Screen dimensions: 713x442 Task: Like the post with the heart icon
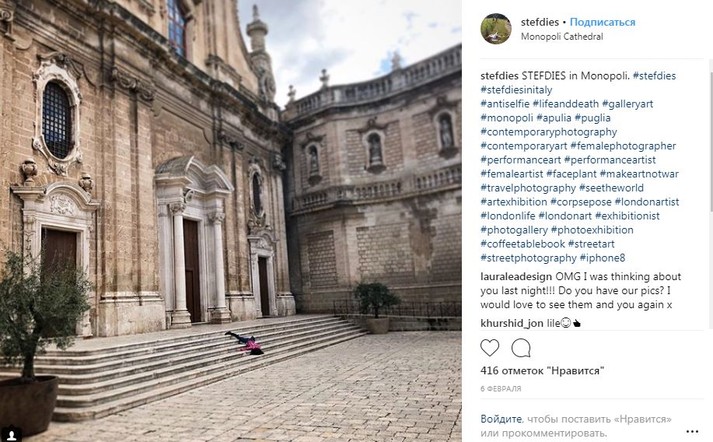490,348
